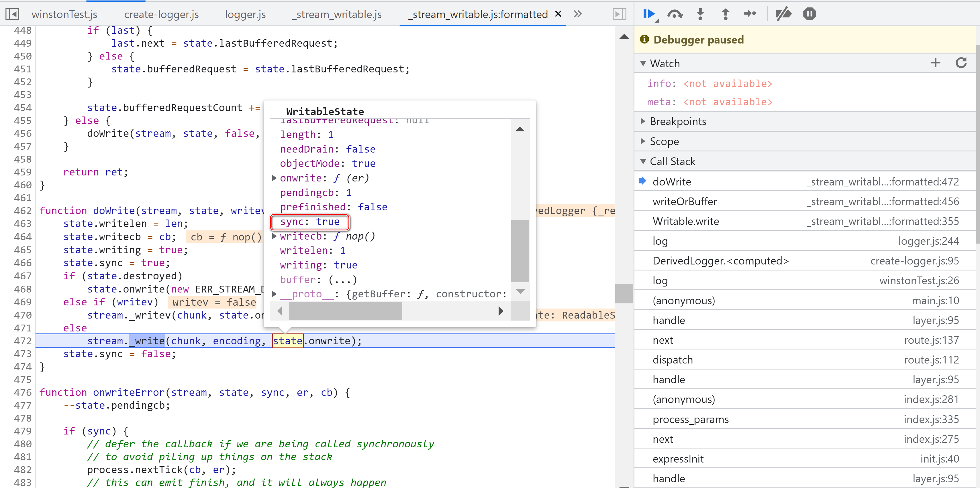
Task: Switch to the winstonTest.js tab
Action: click(64, 14)
